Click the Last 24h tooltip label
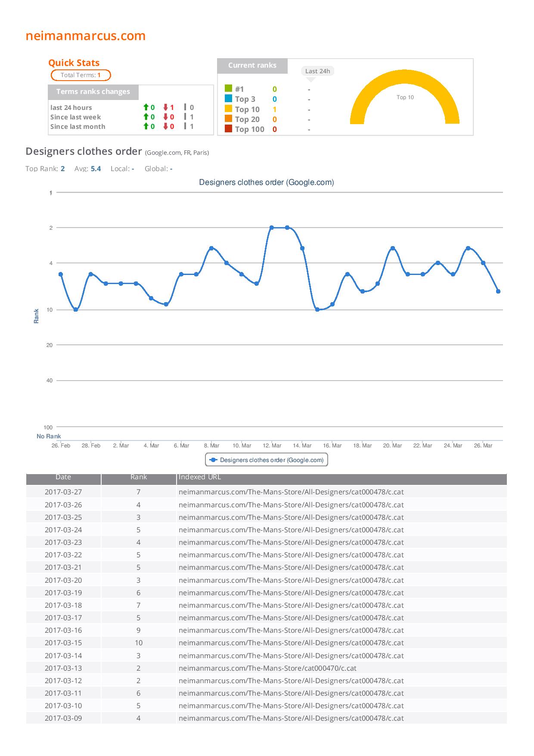Screen dimensions: 534x756 pyautogui.click(x=317, y=71)
